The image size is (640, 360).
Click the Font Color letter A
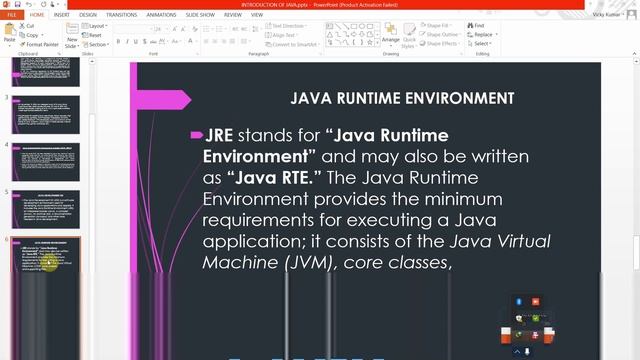tap(190, 41)
